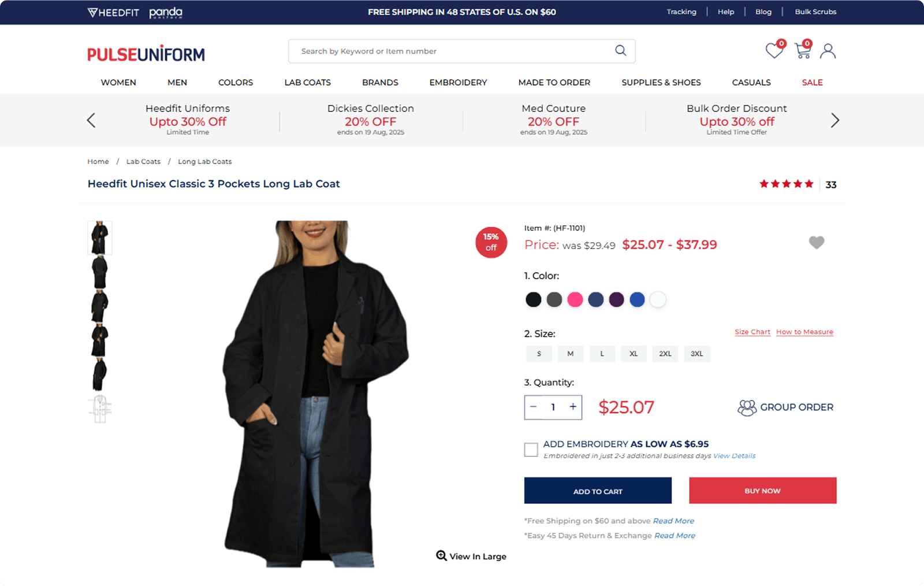
Task: Choose the pink color swatch
Action: tap(575, 299)
